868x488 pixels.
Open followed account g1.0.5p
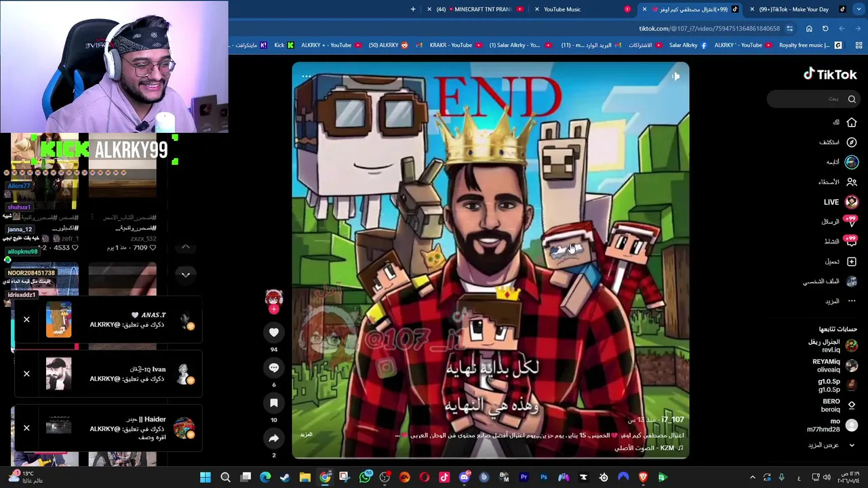click(x=837, y=385)
